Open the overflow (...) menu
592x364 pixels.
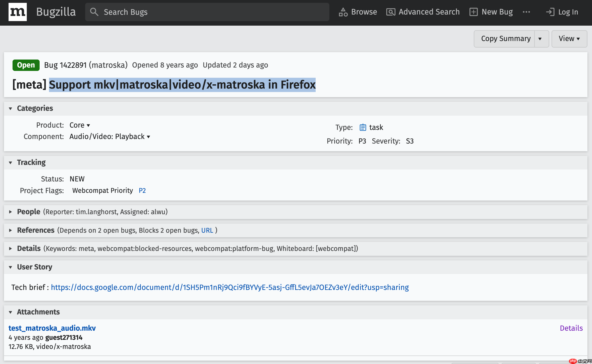pyautogui.click(x=526, y=12)
